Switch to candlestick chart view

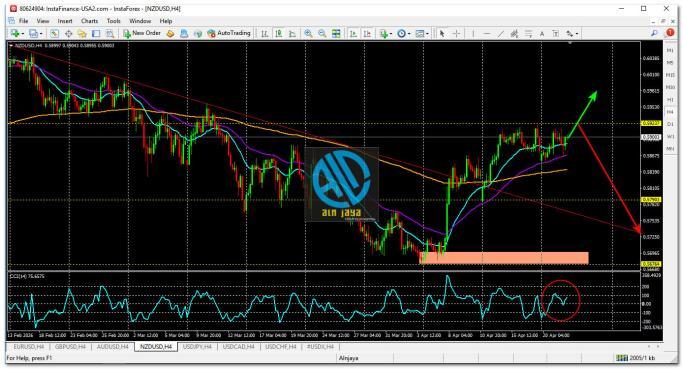[x=278, y=34]
